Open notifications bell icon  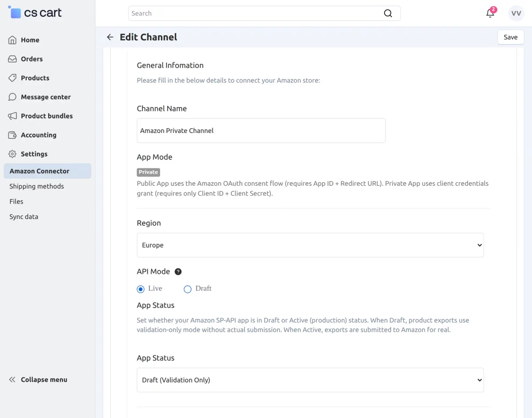pos(490,13)
